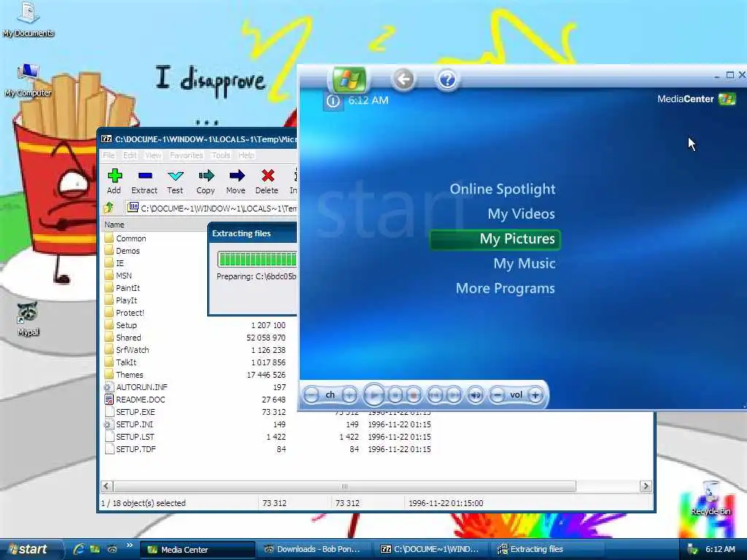The image size is (747, 560).
Task: Click the horizontal scrollbar left arrow in 7-Zip
Action: [107, 486]
